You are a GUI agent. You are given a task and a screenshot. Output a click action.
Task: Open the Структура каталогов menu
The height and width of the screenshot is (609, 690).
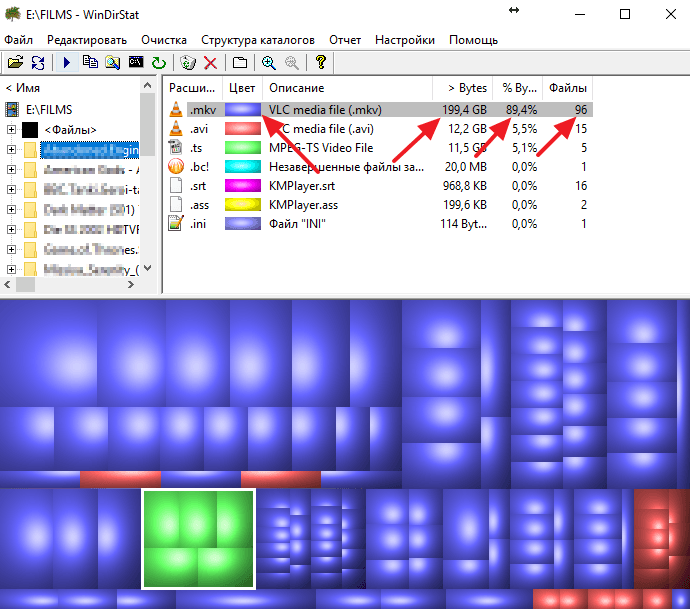point(257,40)
